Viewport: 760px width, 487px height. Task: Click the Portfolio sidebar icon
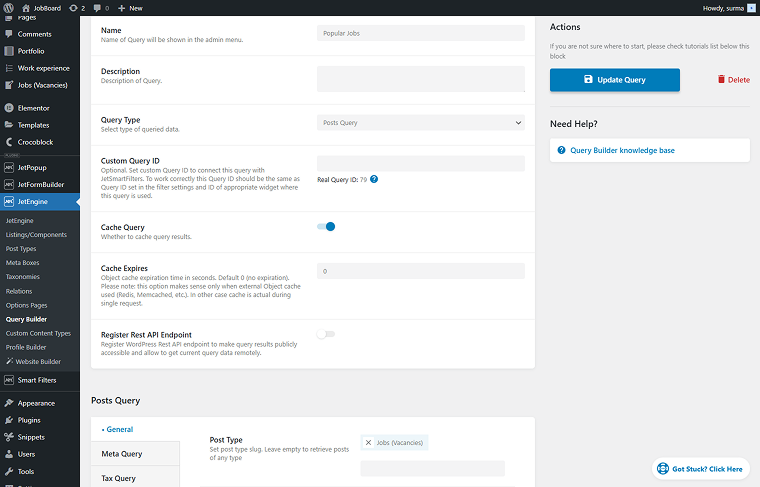[x=9, y=51]
